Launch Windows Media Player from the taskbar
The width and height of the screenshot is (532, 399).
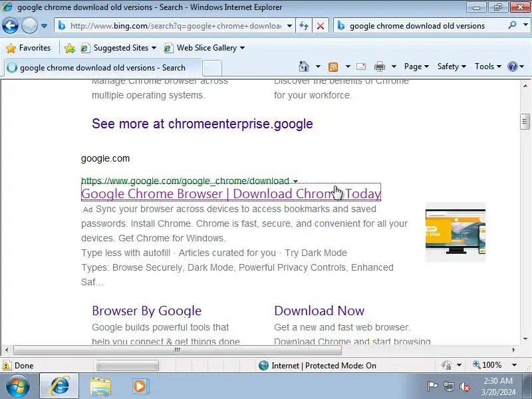coord(140,386)
